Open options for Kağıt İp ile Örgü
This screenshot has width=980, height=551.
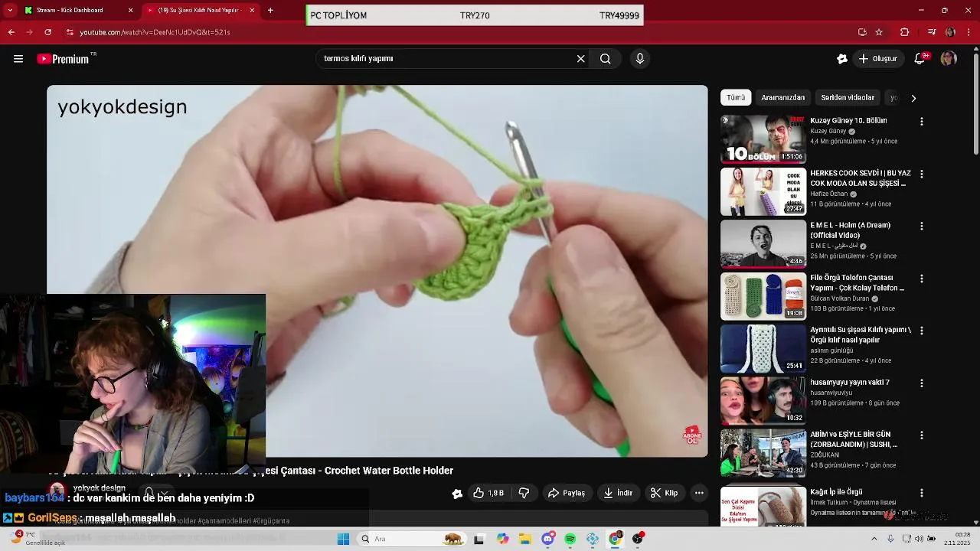pos(922,493)
